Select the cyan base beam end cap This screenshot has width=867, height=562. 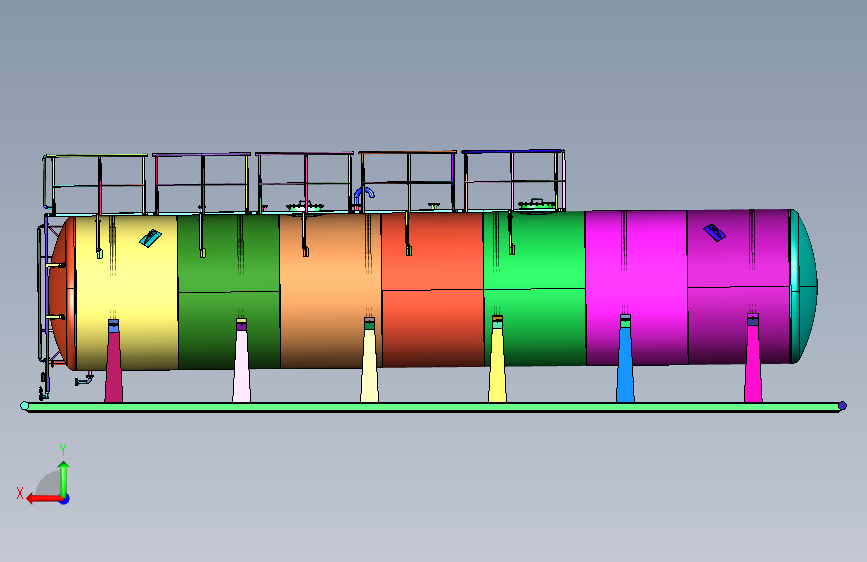[x=24, y=406]
